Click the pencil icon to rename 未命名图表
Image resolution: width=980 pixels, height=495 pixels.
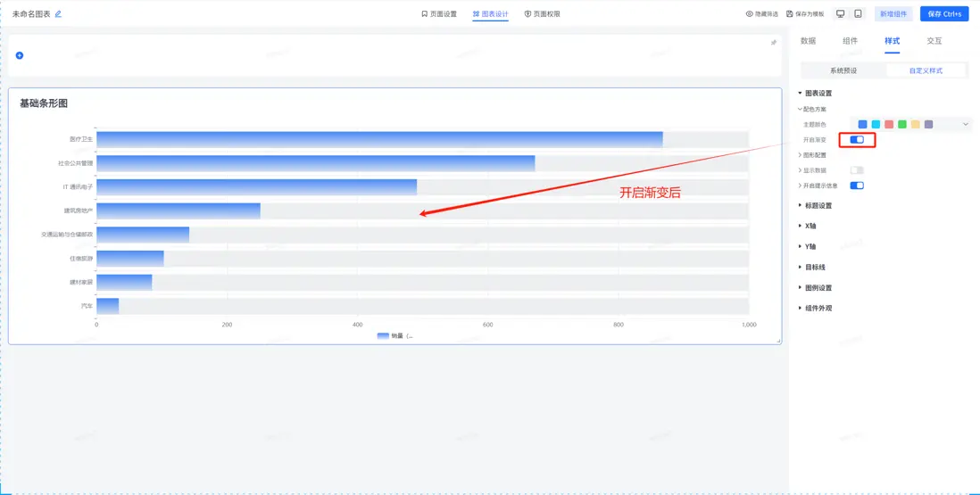coord(58,13)
